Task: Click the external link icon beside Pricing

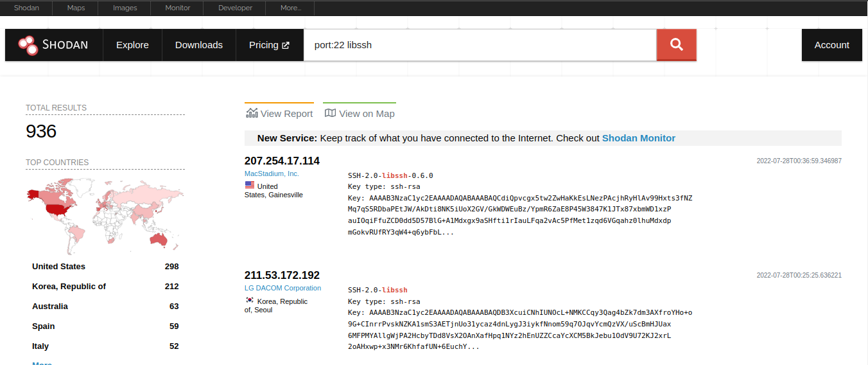Action: click(x=286, y=46)
